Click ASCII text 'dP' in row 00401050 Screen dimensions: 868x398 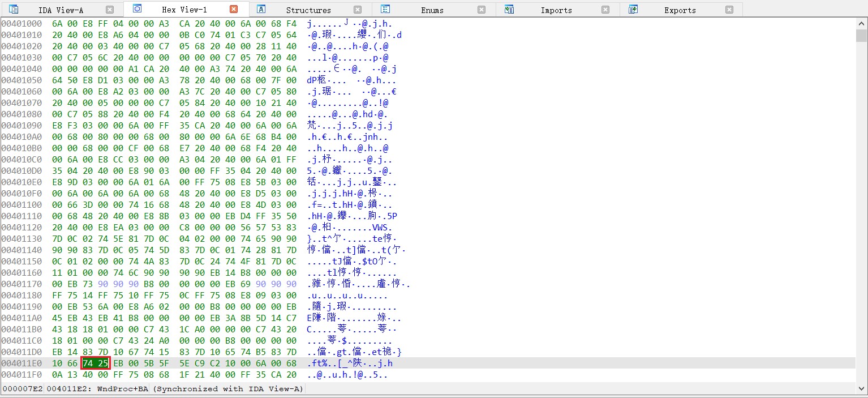tap(313, 80)
